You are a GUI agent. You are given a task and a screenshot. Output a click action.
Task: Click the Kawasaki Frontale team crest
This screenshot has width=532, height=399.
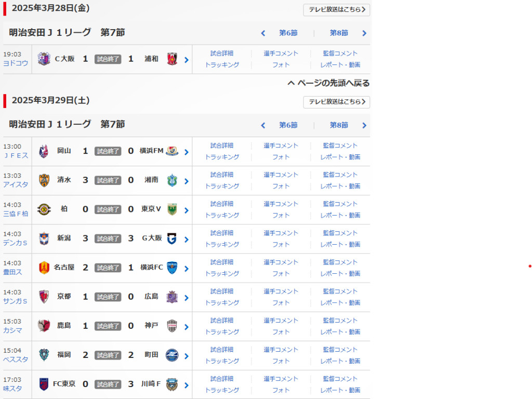(172, 384)
